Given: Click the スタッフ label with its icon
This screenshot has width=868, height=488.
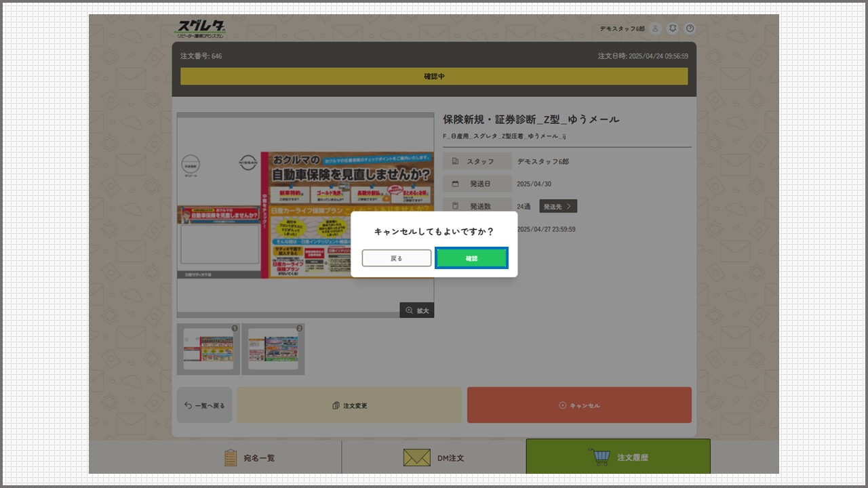Looking at the screenshot, I should [x=477, y=161].
